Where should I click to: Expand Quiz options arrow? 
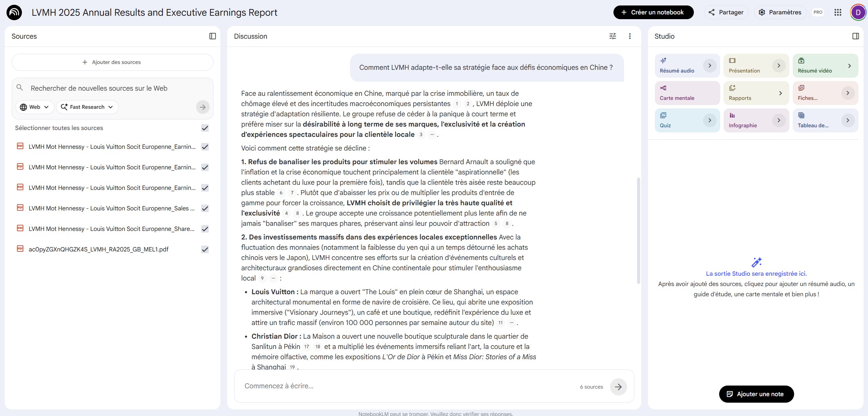(x=710, y=120)
